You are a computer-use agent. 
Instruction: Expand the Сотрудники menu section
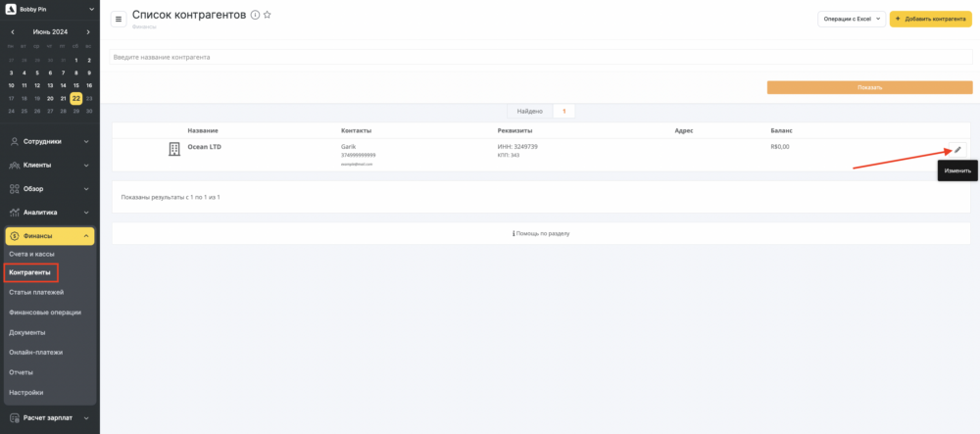[50, 141]
